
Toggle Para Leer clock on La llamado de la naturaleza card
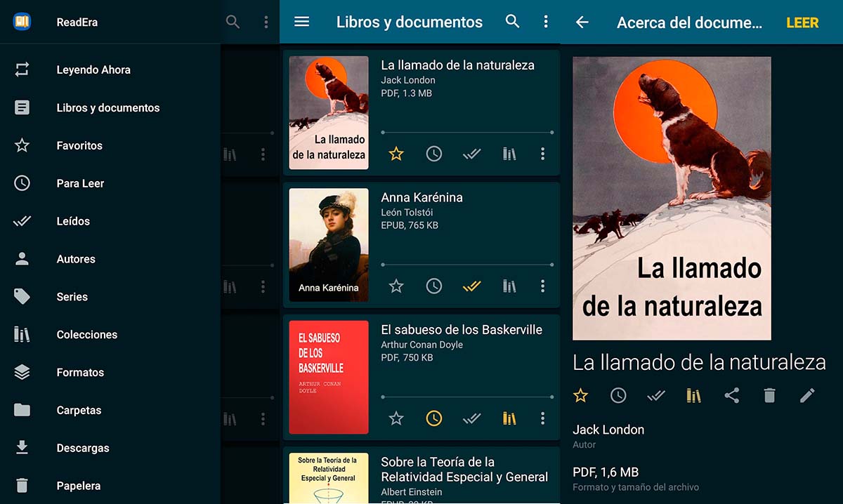pos(434,154)
